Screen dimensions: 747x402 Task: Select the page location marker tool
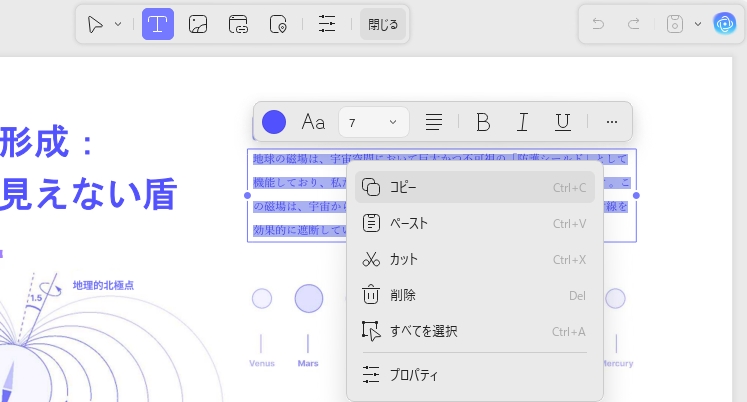tap(278, 24)
